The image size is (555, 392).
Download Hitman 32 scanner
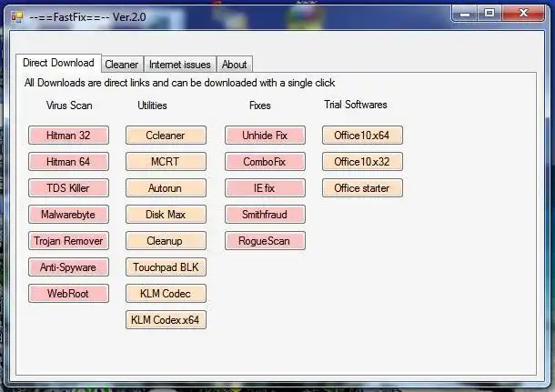(68, 136)
